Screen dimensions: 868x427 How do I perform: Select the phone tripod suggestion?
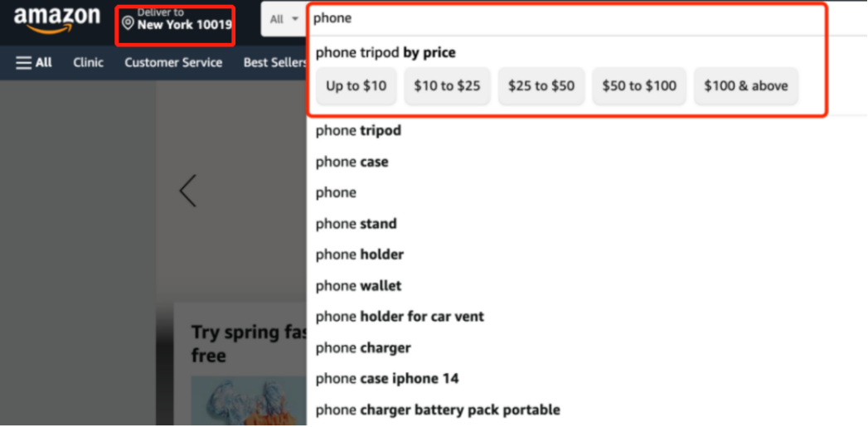point(358,131)
